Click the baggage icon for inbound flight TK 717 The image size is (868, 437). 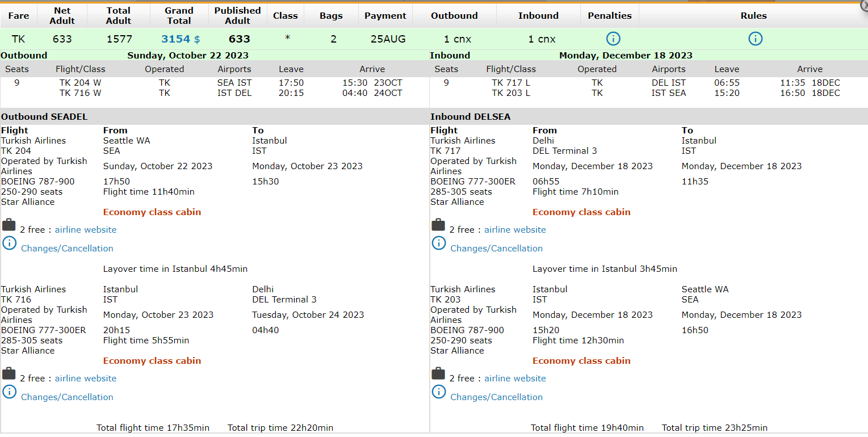coord(438,225)
